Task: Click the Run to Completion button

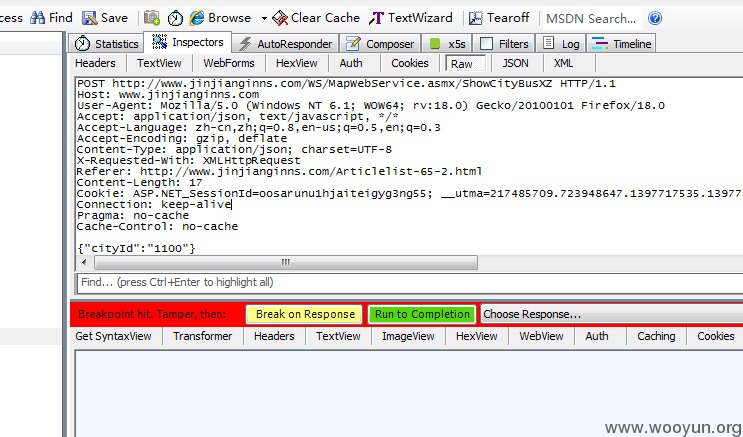Action: click(422, 314)
